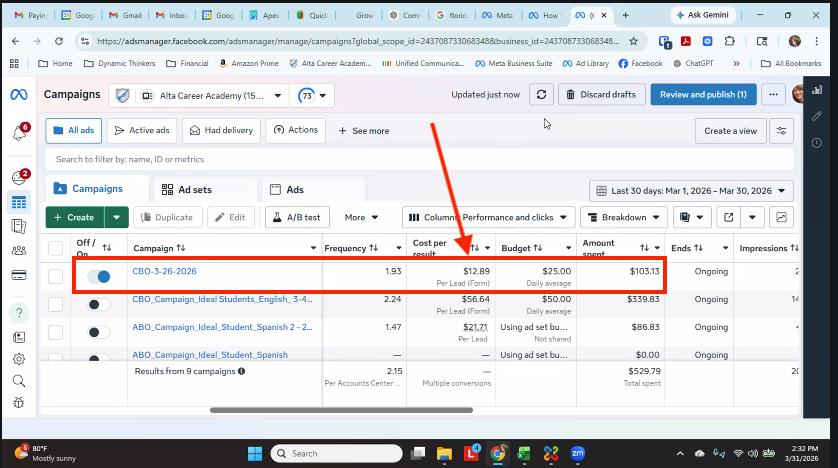Click the green Create button
Viewport: 838px width, 468px height.
[75, 217]
